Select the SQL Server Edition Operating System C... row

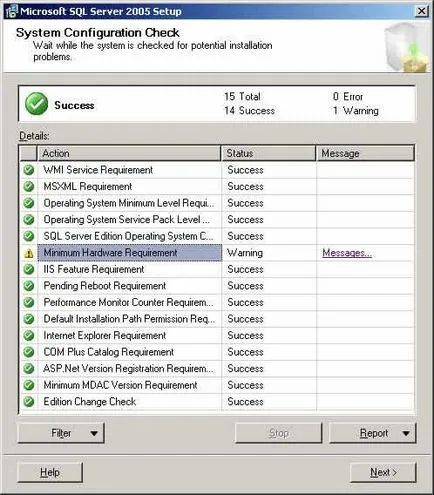tap(217, 236)
